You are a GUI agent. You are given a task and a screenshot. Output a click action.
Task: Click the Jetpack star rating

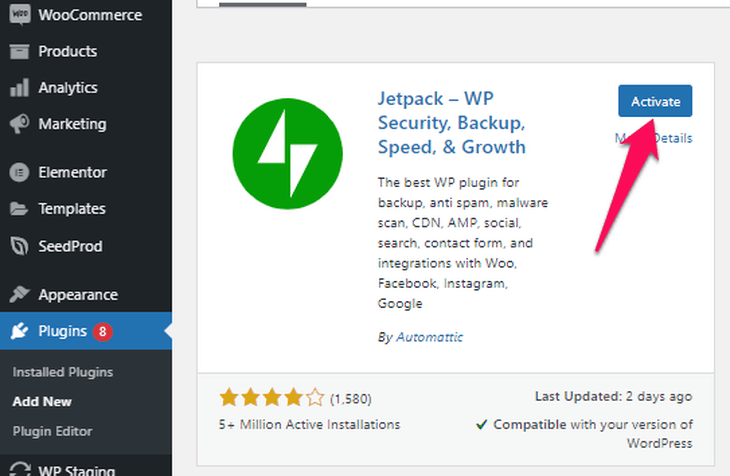[x=272, y=398]
